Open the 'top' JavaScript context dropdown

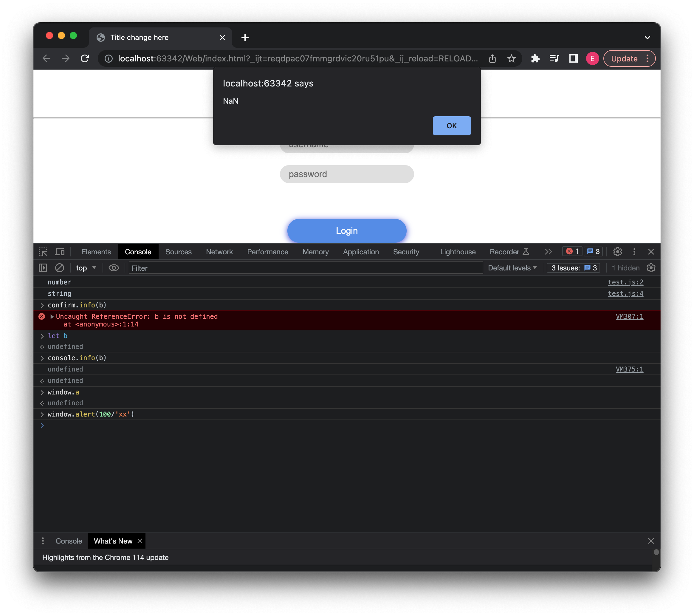86,268
